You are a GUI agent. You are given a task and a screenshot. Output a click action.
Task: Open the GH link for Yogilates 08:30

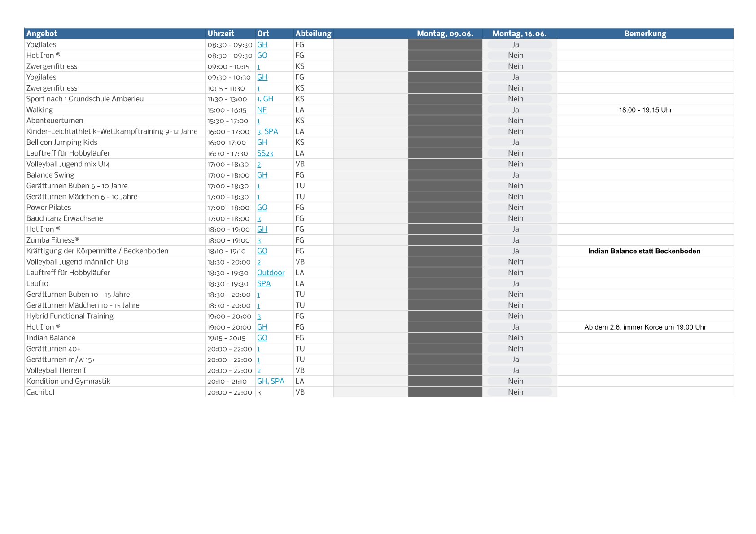tap(262, 44)
